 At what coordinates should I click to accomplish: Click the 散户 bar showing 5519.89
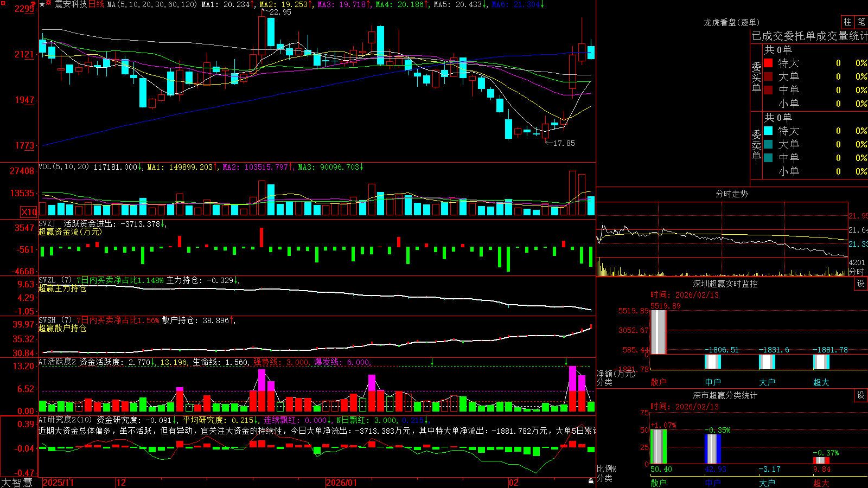click(x=659, y=332)
